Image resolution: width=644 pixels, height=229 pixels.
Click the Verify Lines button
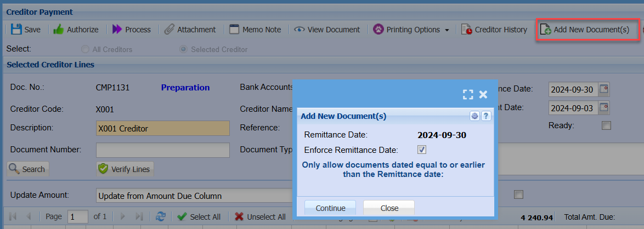125,169
